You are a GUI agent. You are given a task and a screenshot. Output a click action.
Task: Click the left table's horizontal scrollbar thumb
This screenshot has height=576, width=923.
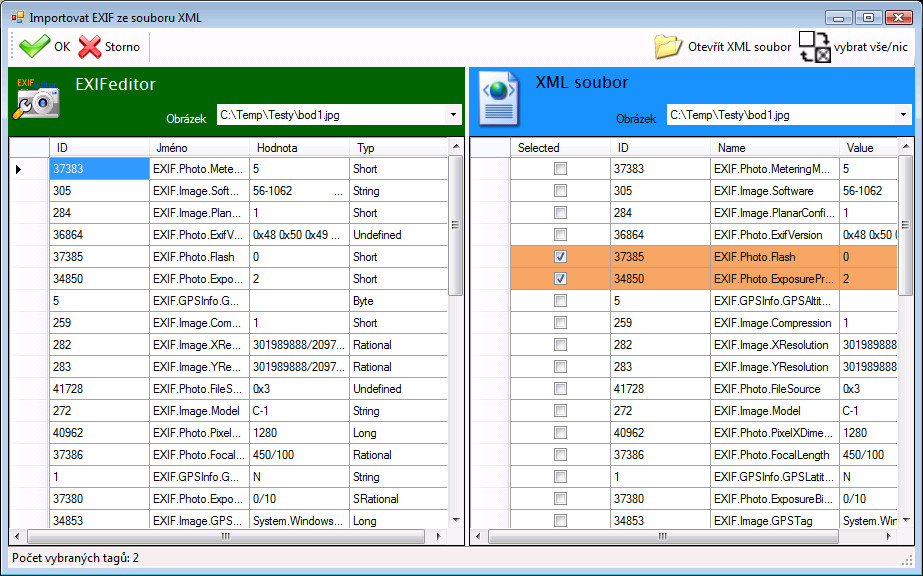(226, 537)
